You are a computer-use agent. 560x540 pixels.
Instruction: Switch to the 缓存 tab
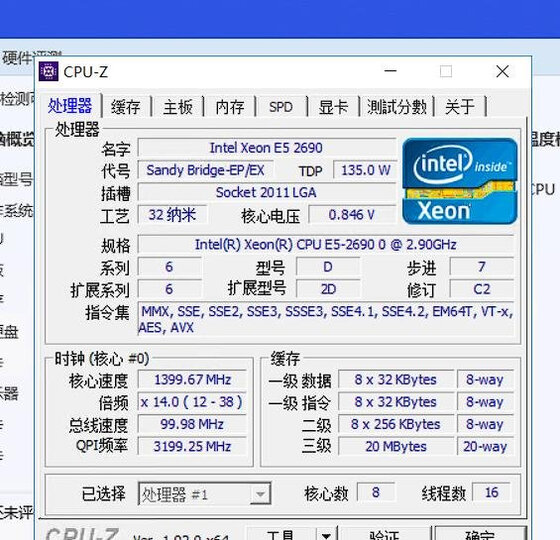tap(125, 106)
